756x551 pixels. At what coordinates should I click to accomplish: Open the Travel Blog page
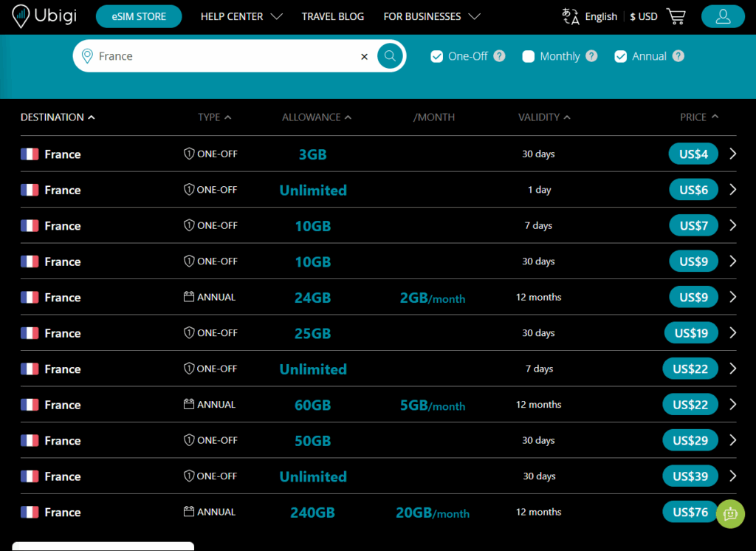333,16
